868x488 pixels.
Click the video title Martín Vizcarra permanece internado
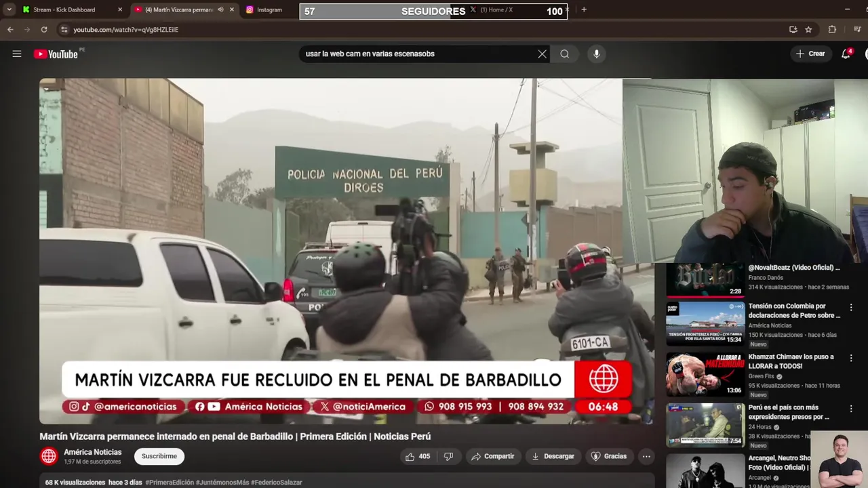[x=235, y=436]
